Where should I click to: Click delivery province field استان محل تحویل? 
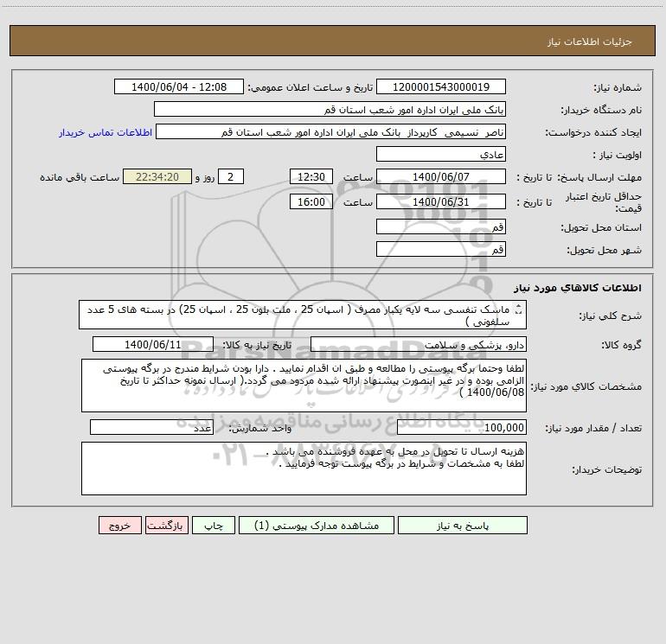coord(441,226)
